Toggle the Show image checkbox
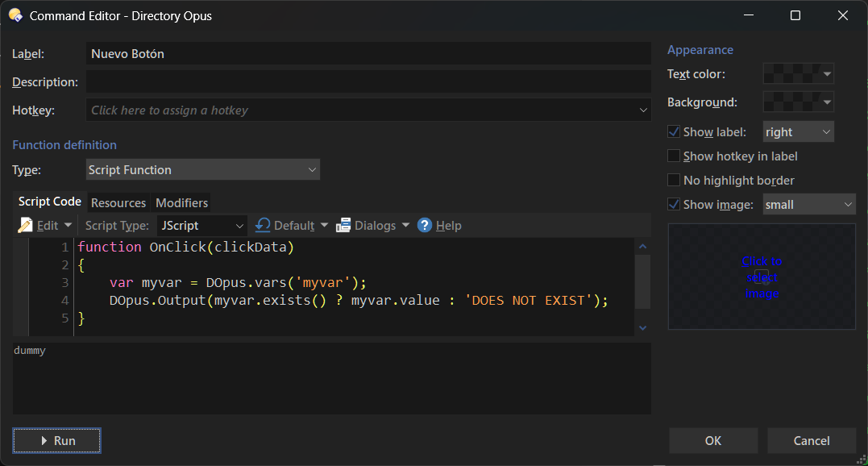Viewport: 868px width, 466px height. [x=674, y=205]
